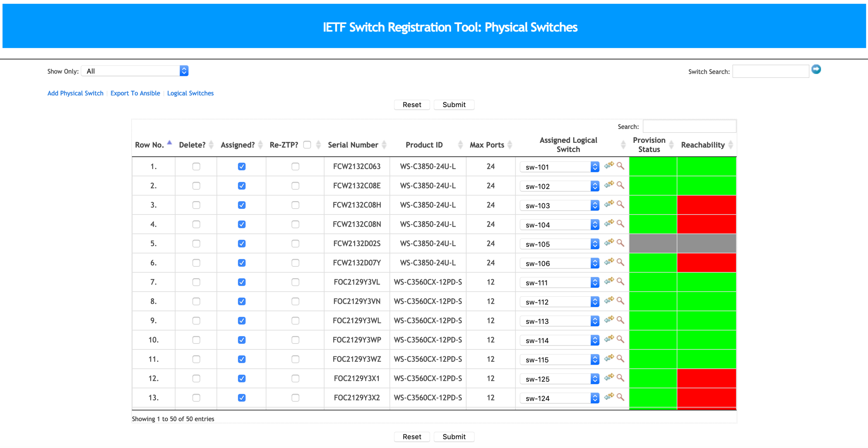Click the swap arrows icon for sw-101
This screenshot has height=448, width=868.
609,166
